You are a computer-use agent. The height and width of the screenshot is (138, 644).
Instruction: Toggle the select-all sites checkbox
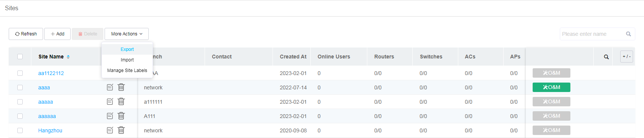point(20,57)
